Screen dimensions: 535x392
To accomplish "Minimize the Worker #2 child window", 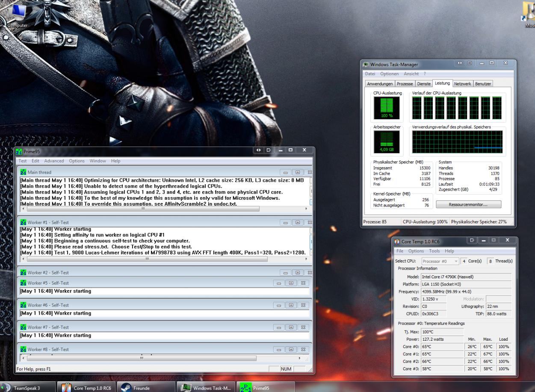I will (x=285, y=272).
